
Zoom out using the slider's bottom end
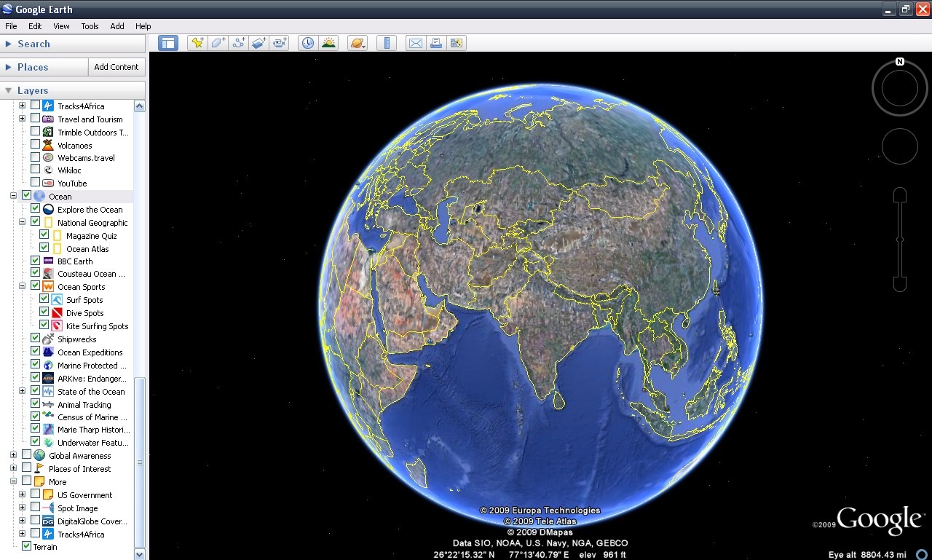900,284
